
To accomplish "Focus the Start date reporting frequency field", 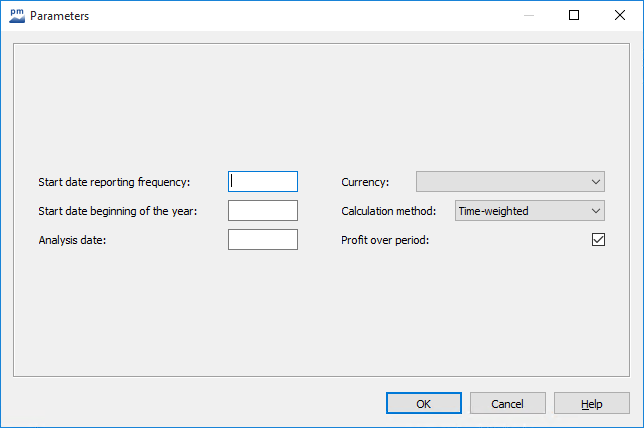I will coord(263,182).
